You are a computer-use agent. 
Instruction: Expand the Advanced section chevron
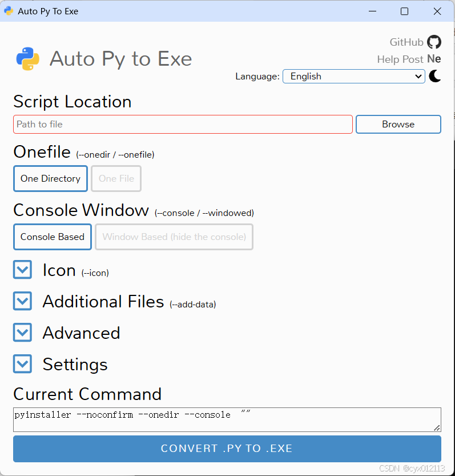point(22,332)
